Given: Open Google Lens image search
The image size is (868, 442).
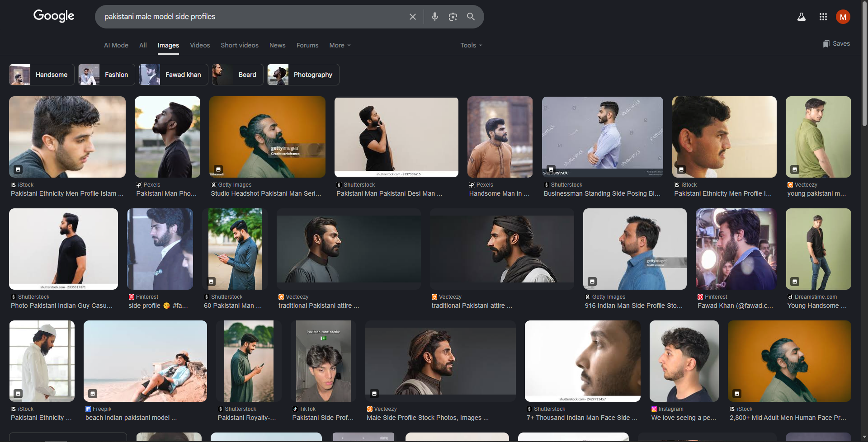Looking at the screenshot, I should click(x=453, y=17).
